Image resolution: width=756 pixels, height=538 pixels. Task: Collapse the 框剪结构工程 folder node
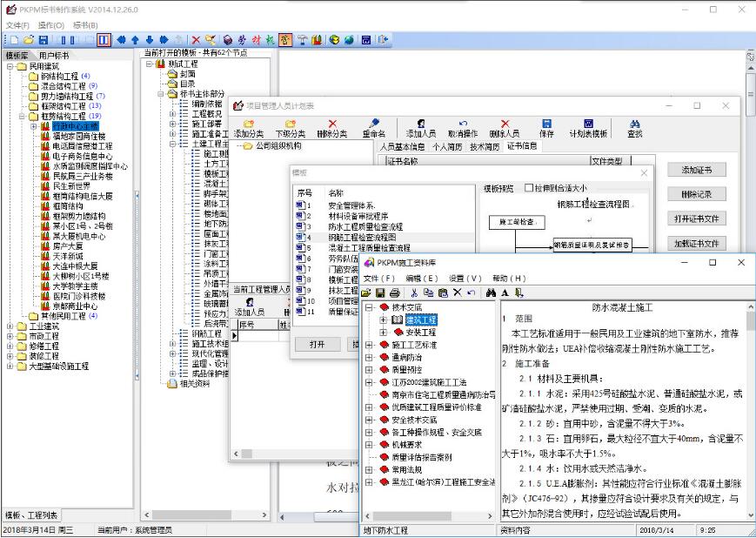[22, 117]
